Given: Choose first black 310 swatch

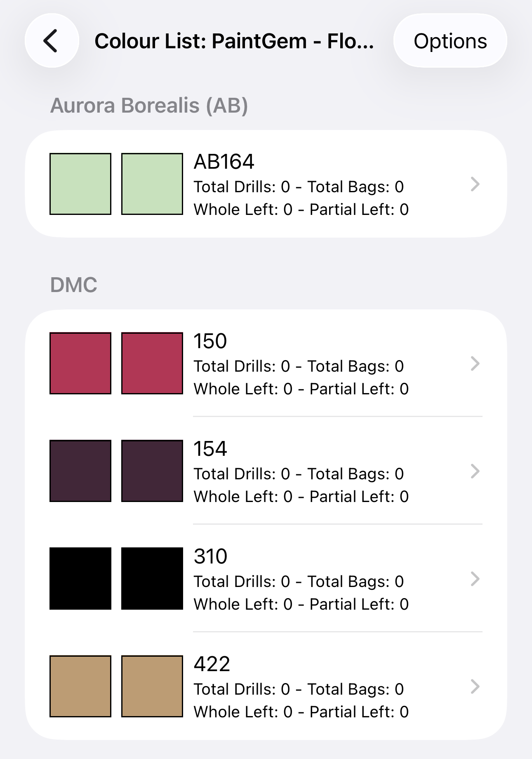Looking at the screenshot, I should (80, 579).
